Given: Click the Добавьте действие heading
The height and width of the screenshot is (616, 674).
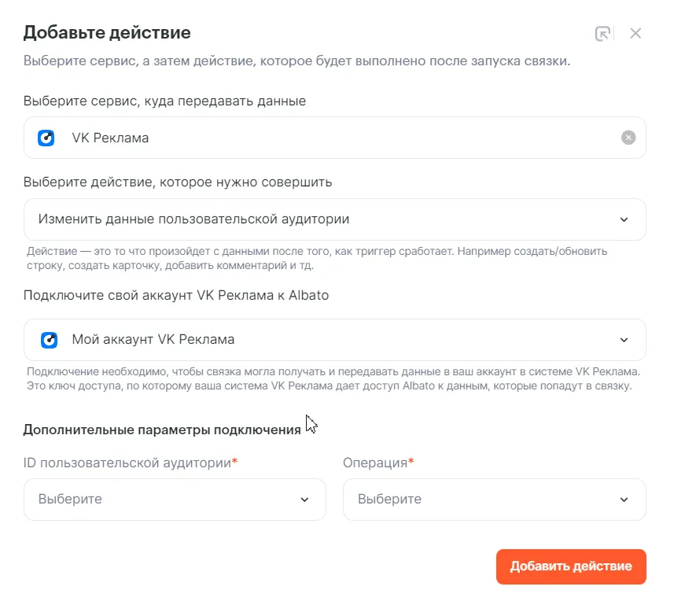Looking at the screenshot, I should 107,33.
